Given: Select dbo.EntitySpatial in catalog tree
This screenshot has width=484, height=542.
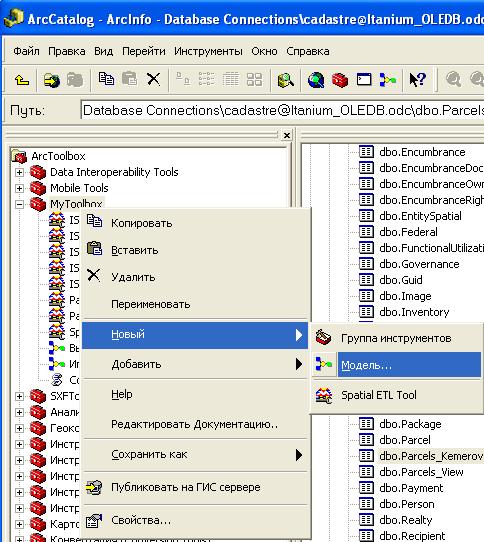Looking at the screenshot, I should tap(420, 216).
